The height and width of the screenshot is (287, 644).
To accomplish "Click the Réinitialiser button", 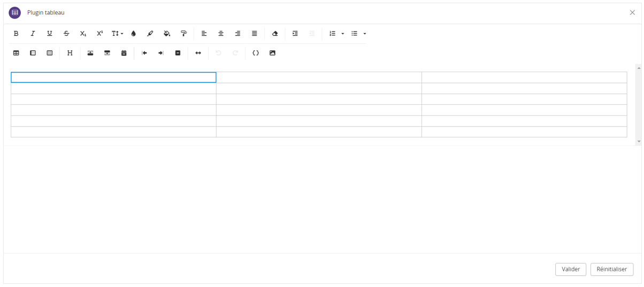I will tap(612, 269).
